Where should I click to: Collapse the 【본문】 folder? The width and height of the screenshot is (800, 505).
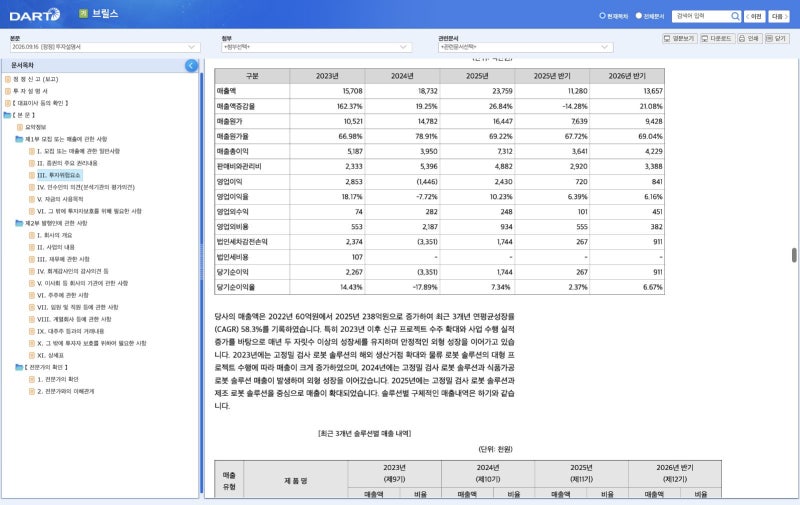coord(7,115)
